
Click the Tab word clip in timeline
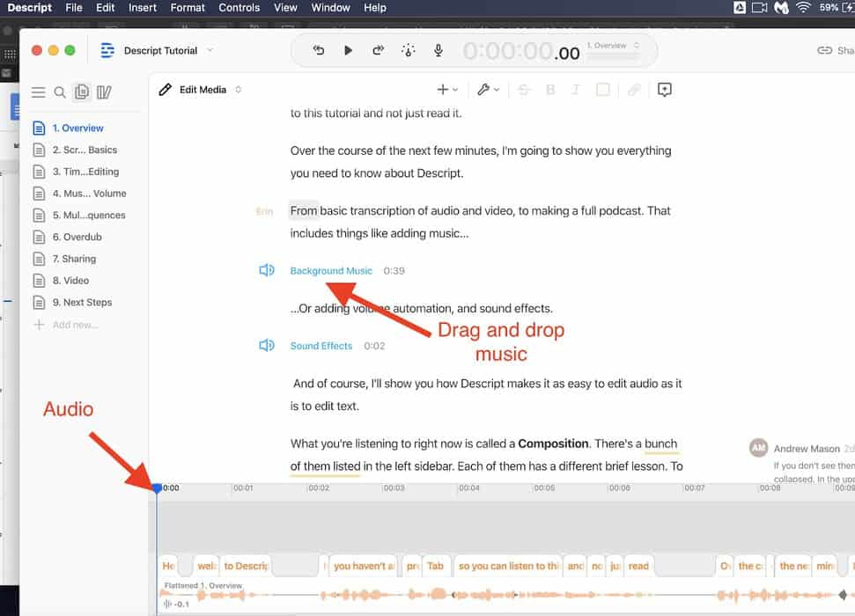435,567
